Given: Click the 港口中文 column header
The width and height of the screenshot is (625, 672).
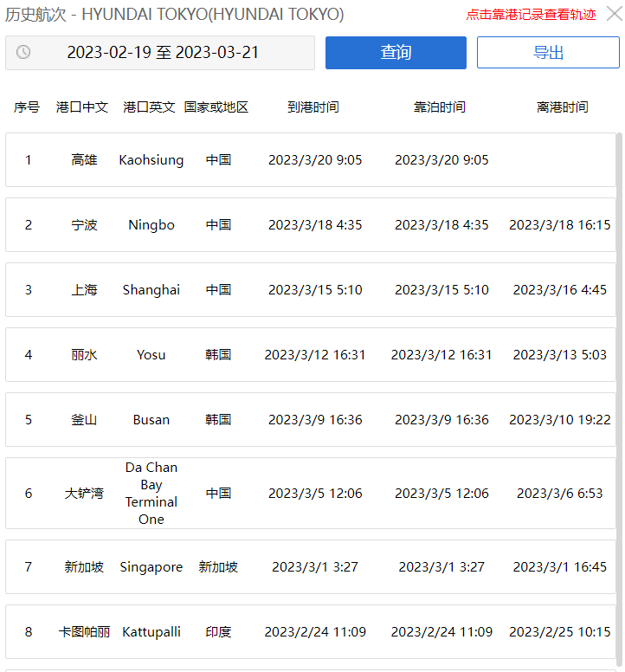Looking at the screenshot, I should click(x=82, y=107).
